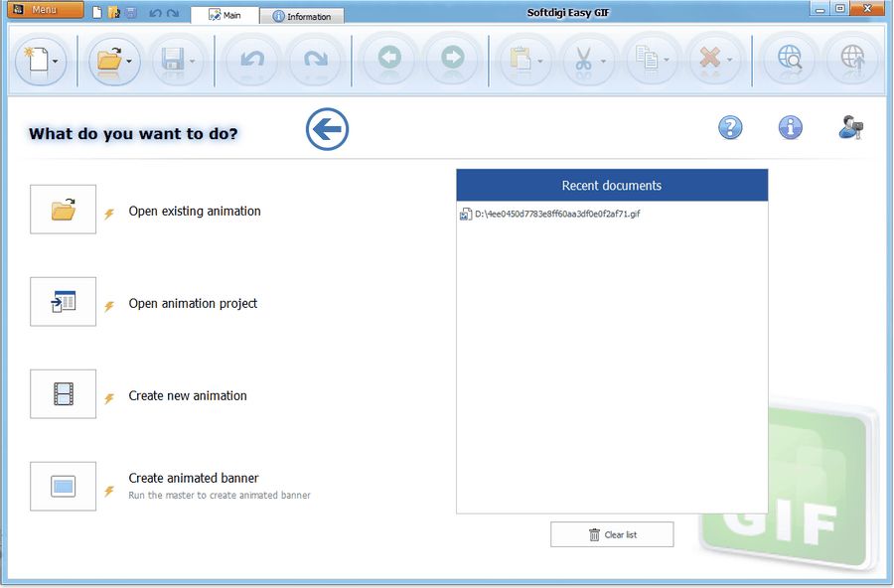Click the user with key registration icon
This screenshot has height=588, width=894.
tap(850, 127)
